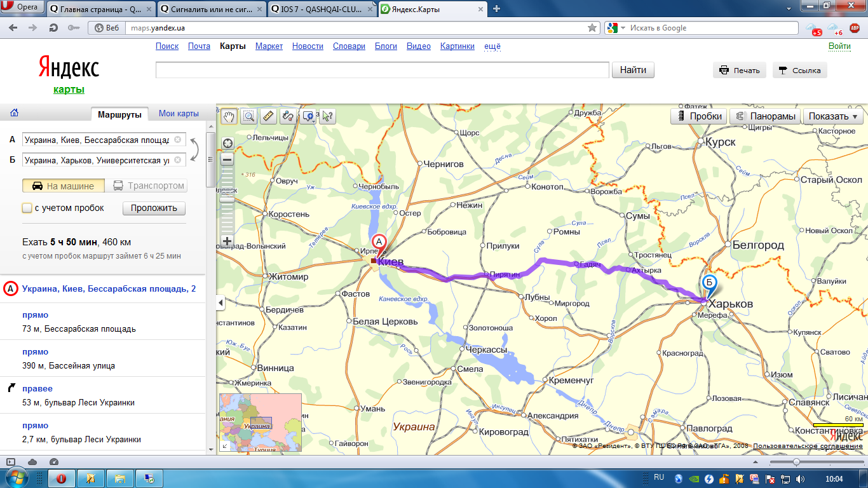Enable the 'с учетом пробок' checkbox
The width and height of the screenshot is (868, 488).
[x=27, y=208]
